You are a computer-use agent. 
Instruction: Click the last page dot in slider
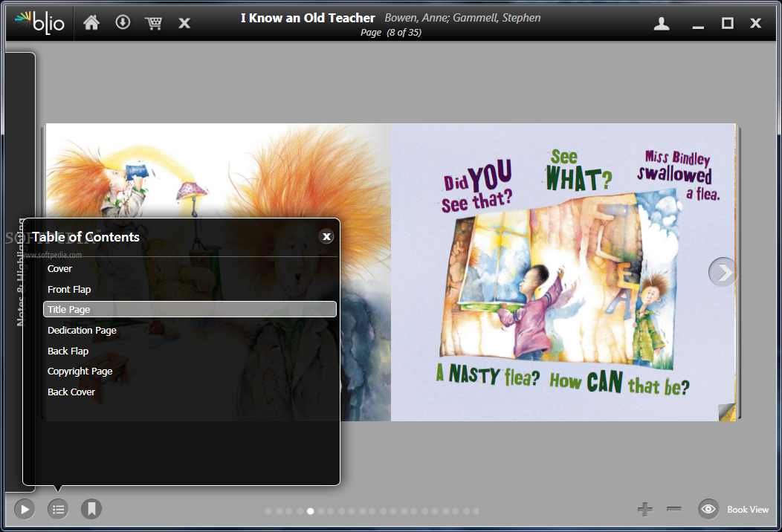(476, 511)
